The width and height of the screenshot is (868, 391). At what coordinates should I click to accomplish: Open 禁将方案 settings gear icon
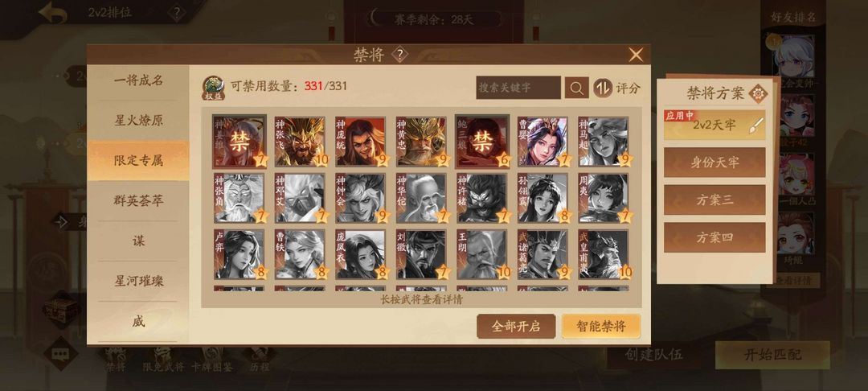[x=758, y=93]
